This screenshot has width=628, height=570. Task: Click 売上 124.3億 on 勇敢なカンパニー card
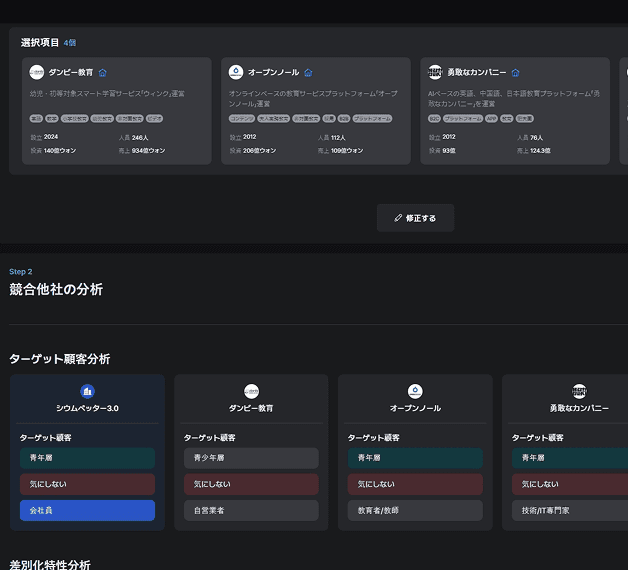point(533,151)
